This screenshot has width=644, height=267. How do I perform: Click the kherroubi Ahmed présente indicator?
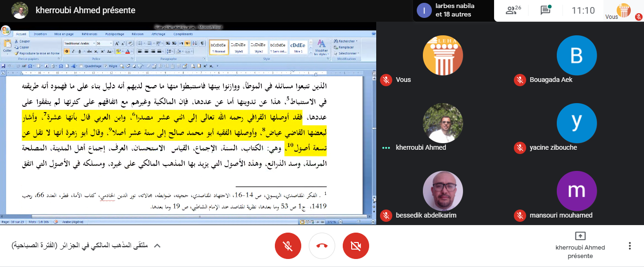point(580,244)
